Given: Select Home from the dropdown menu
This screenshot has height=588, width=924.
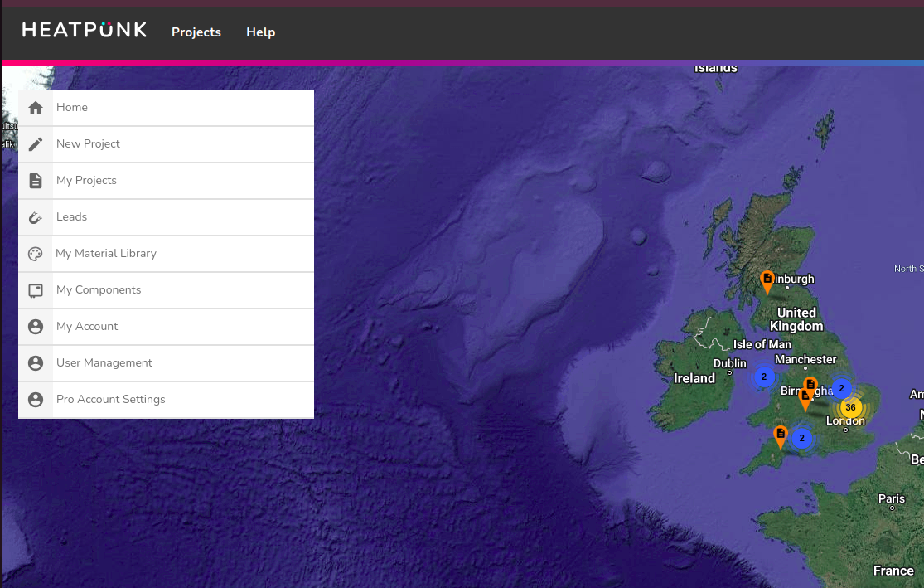Looking at the screenshot, I should 167,108.
